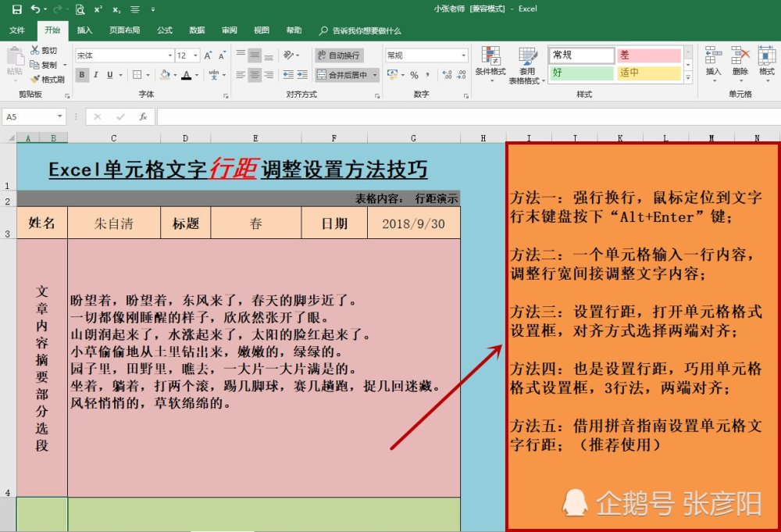781x532 pixels.
Task: Click the Insert Function fx icon
Action: coord(143,116)
